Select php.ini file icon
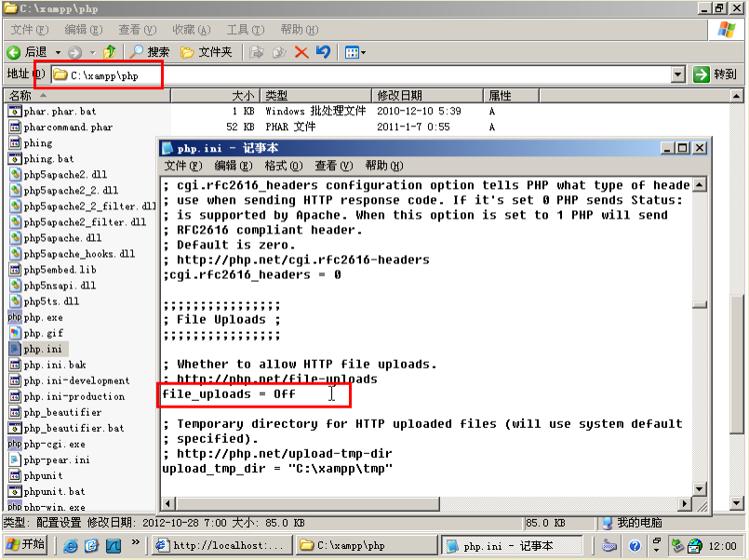The width and height of the screenshot is (749, 560). pos(15,349)
